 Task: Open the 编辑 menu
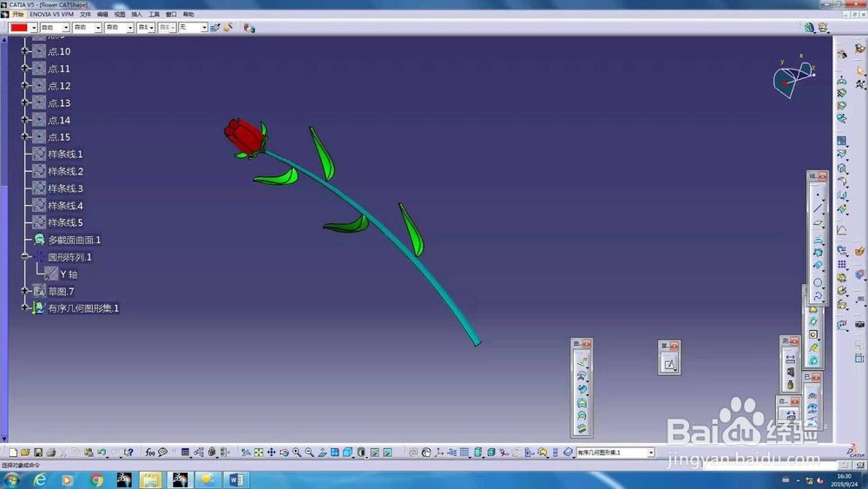pos(102,15)
